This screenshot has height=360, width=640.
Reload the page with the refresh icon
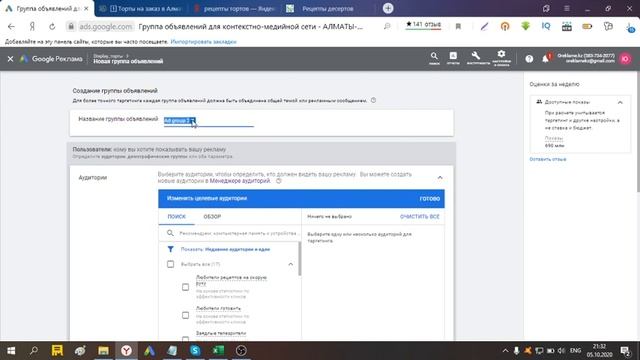tap(52, 27)
